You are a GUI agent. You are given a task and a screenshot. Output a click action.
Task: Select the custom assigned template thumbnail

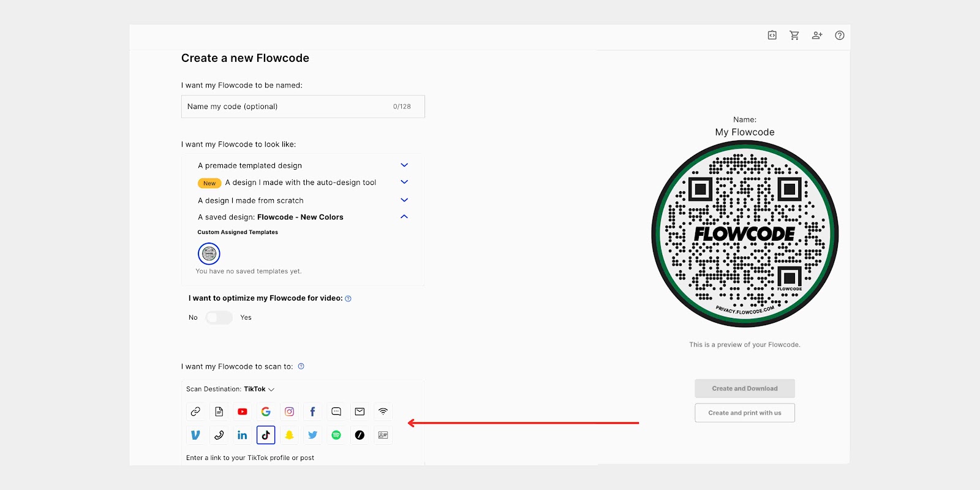[209, 254]
